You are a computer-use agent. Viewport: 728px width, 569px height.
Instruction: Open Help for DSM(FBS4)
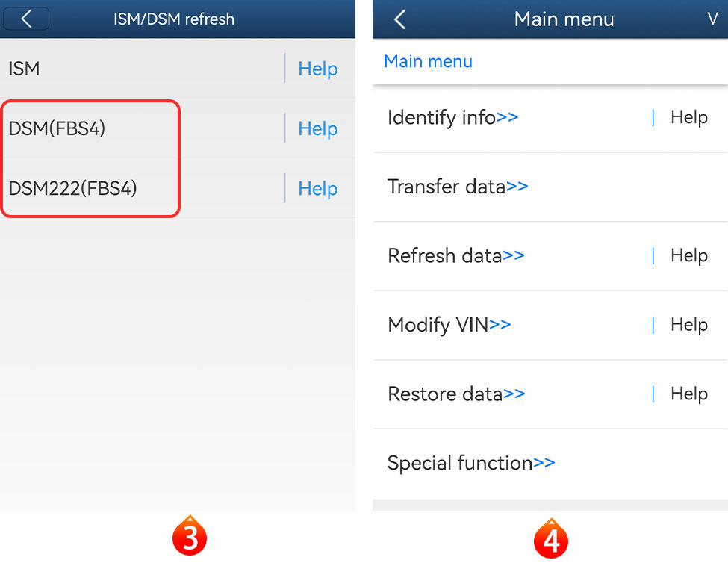(317, 128)
